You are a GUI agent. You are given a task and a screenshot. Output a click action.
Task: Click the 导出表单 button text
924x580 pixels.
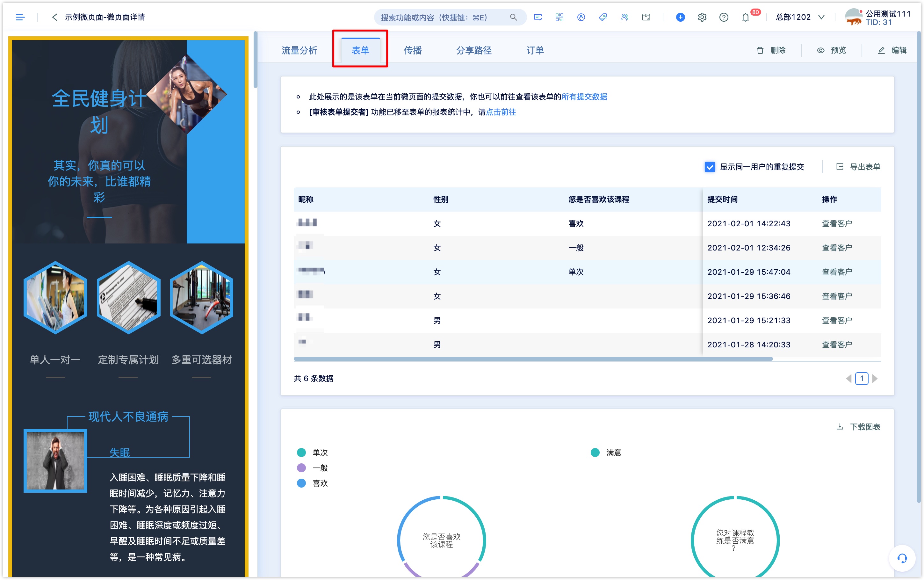click(x=865, y=166)
